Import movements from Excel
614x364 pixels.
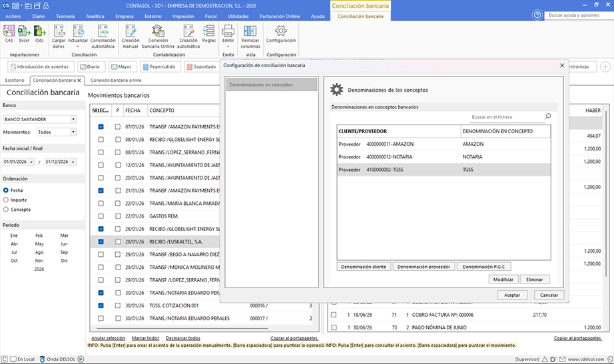(x=24, y=34)
